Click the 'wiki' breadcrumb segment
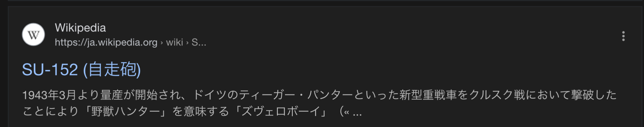Screen dimensions: 644x127 [x=174, y=42]
